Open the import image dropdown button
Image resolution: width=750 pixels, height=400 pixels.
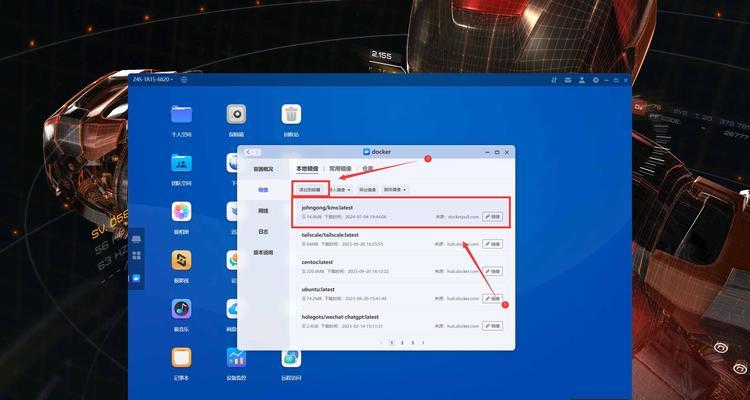(x=341, y=190)
